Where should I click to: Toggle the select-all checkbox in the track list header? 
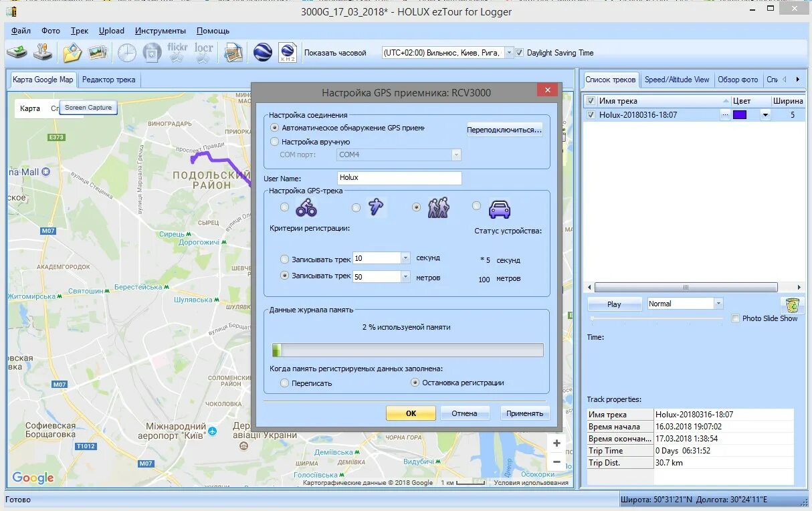pyautogui.click(x=591, y=101)
